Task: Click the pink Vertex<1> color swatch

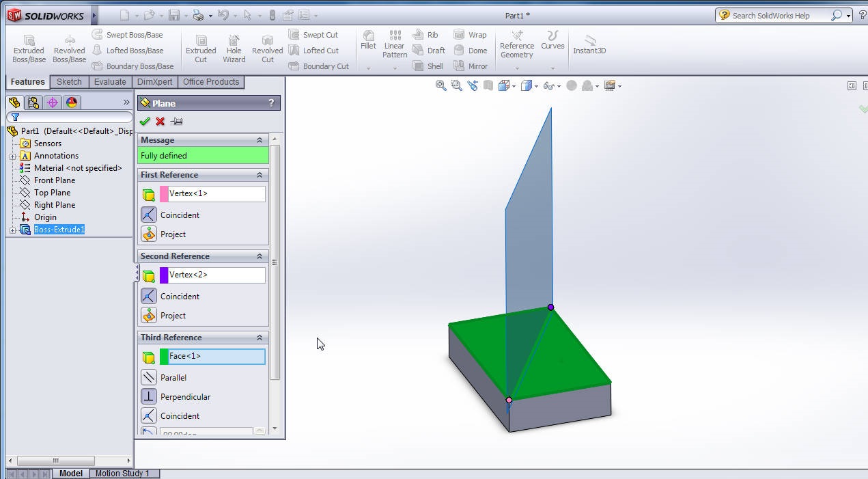Action: pyautogui.click(x=164, y=194)
